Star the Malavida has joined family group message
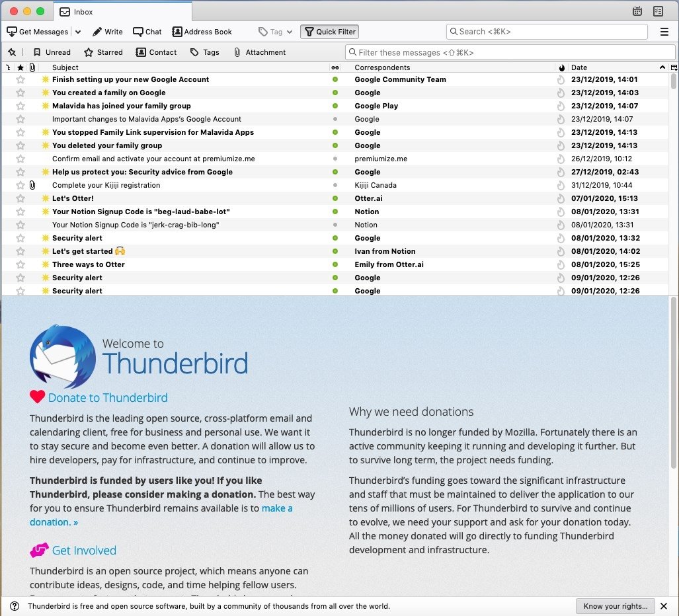 tap(20, 106)
